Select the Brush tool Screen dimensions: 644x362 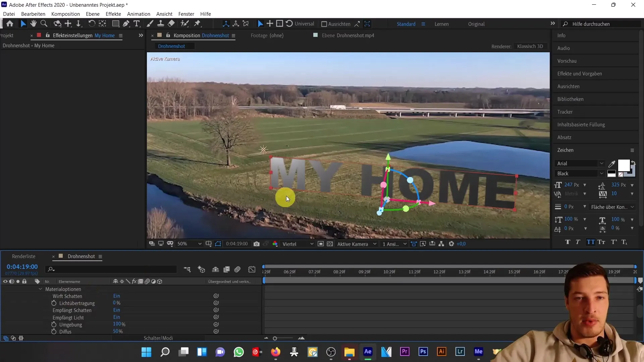click(x=150, y=24)
